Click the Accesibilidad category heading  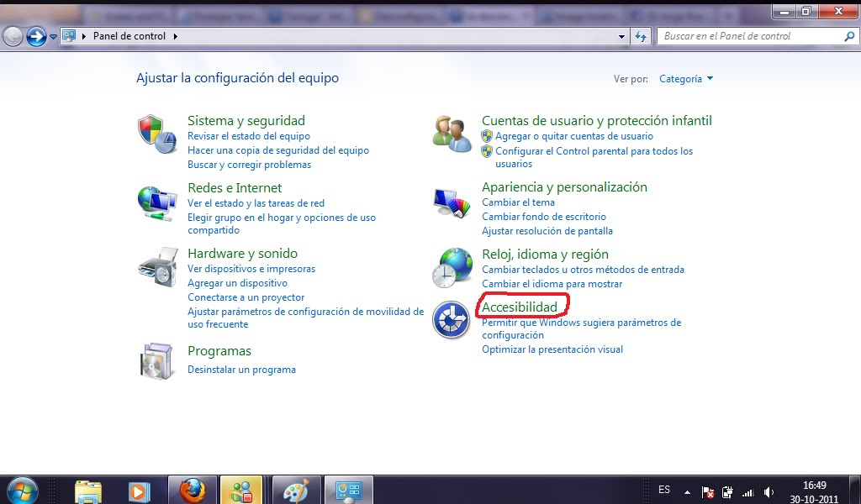(520, 307)
